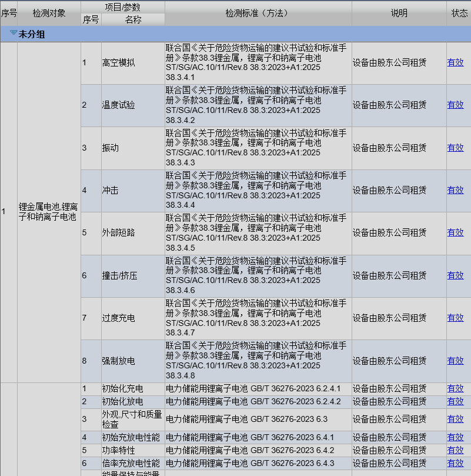
Task: Click the 状态 column header
Action: point(459,13)
